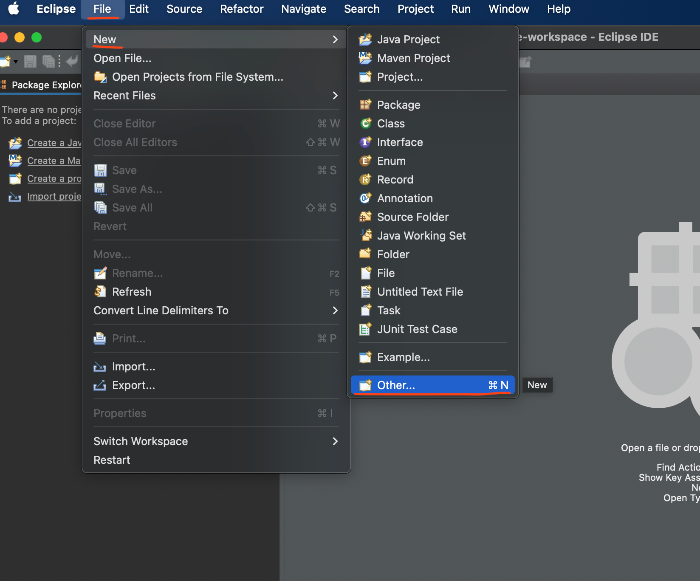The width and height of the screenshot is (700, 581).
Task: Click the Task icon in submenu
Action: [x=366, y=310]
